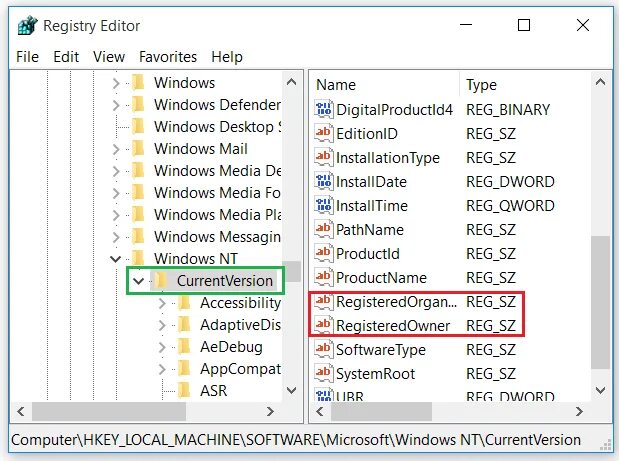The height and width of the screenshot is (461, 619).
Task: Click the AeDebug folder icon
Action: coord(184,347)
